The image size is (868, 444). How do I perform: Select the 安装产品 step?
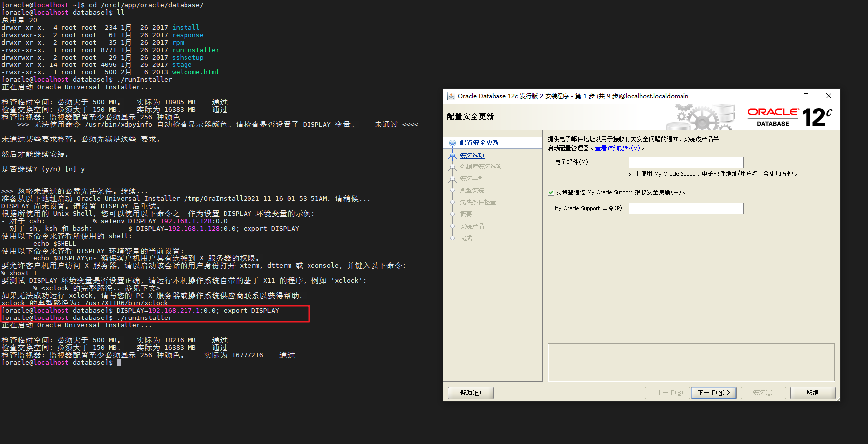coord(472,226)
